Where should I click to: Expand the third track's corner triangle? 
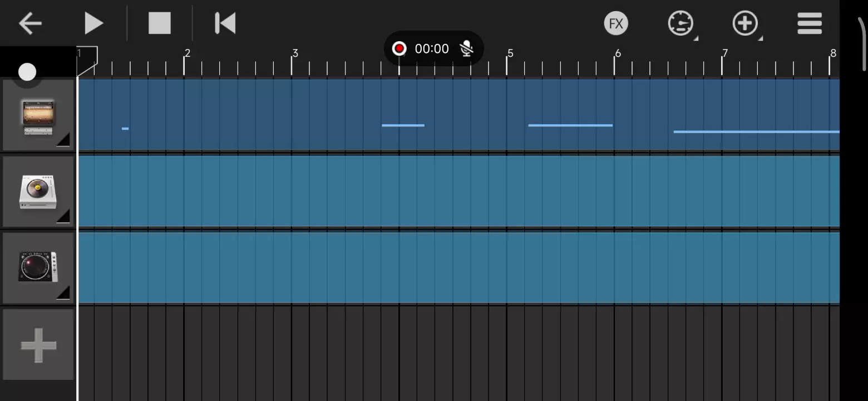pyautogui.click(x=64, y=292)
